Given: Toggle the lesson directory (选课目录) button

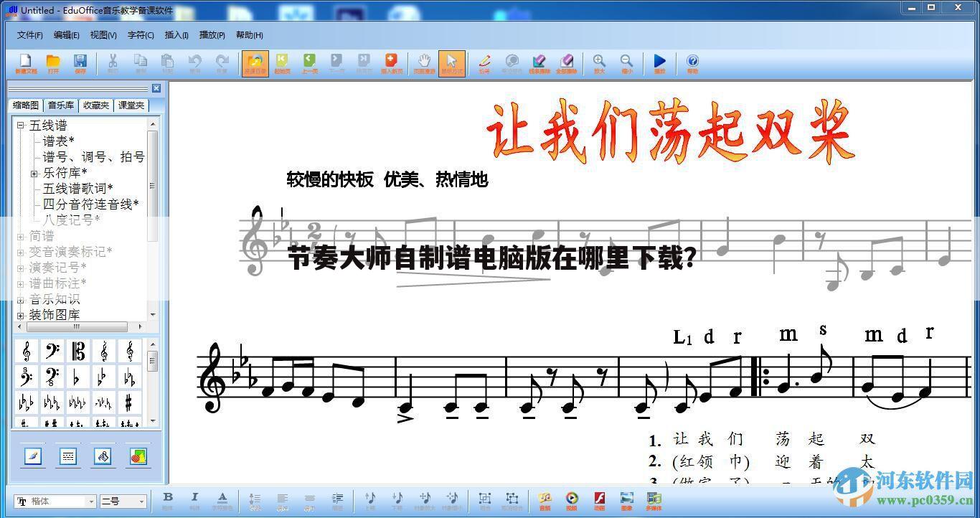Looking at the screenshot, I should (255, 63).
